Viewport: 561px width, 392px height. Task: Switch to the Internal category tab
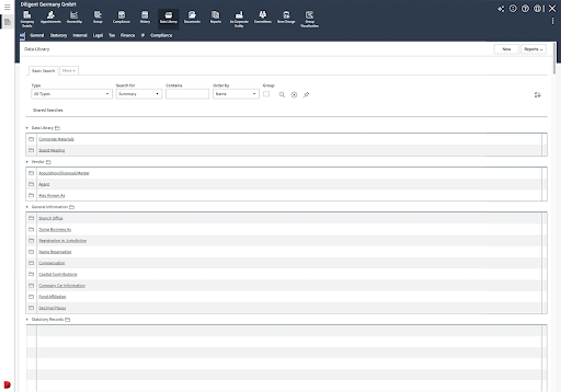pos(80,35)
